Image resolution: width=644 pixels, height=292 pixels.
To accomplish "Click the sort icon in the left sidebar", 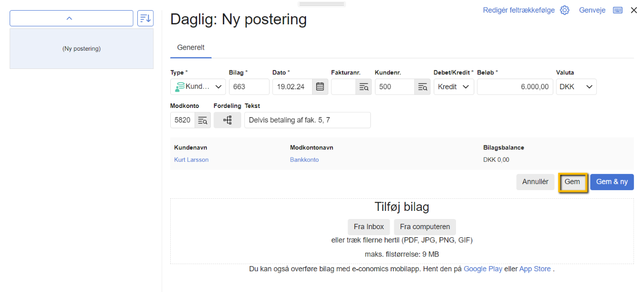I will 146,18.
